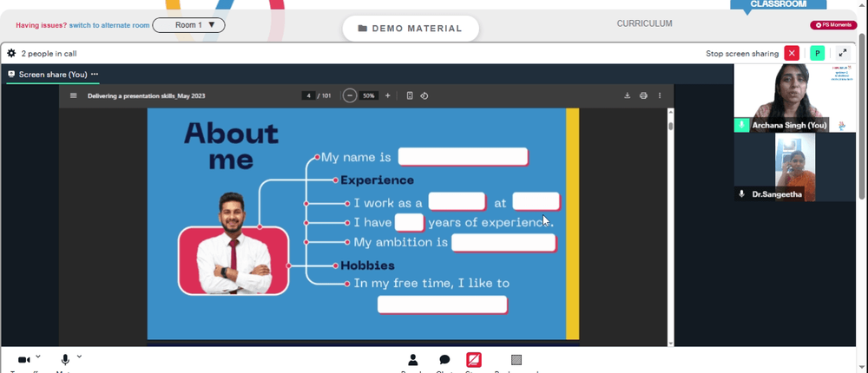Open the call settings gear icon
Image resolution: width=868 pixels, height=373 pixels.
point(11,54)
